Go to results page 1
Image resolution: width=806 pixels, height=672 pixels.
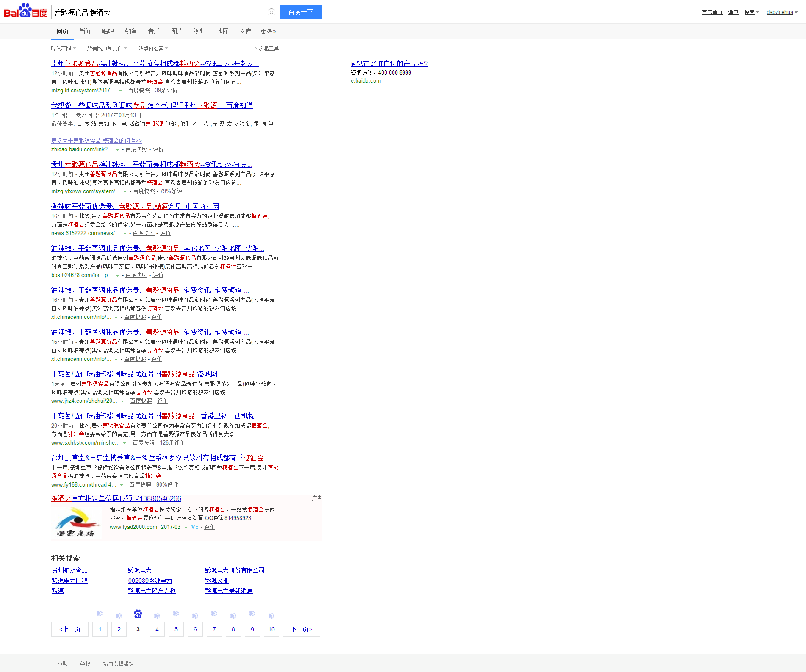tap(100, 629)
